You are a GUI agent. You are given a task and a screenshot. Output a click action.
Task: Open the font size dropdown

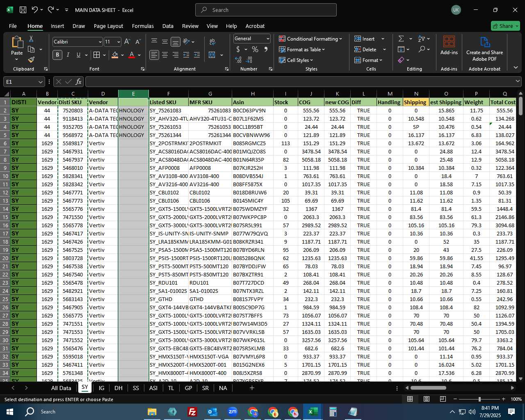pyautogui.click(x=119, y=42)
